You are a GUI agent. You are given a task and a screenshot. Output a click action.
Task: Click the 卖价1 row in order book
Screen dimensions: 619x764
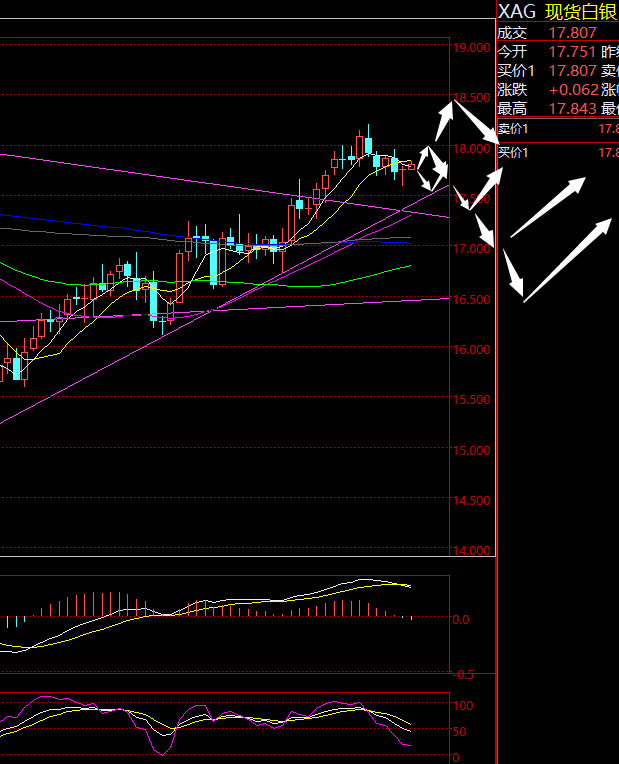(x=558, y=129)
